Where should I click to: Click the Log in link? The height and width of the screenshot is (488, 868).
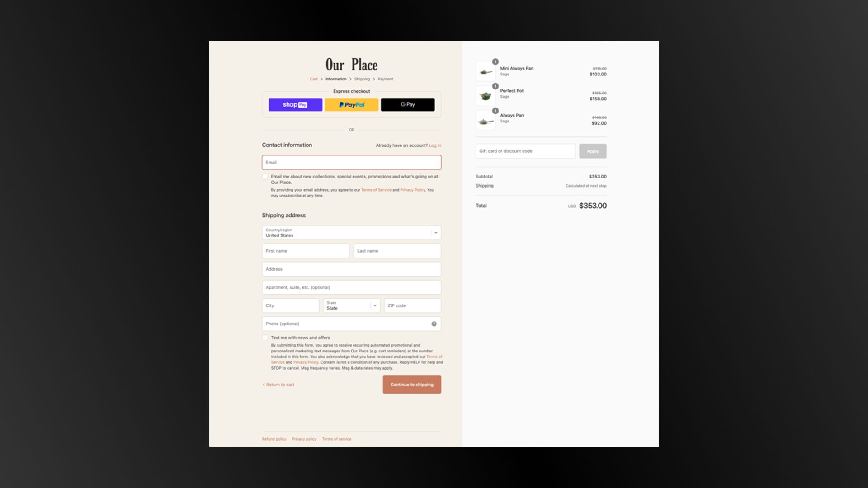[435, 145]
